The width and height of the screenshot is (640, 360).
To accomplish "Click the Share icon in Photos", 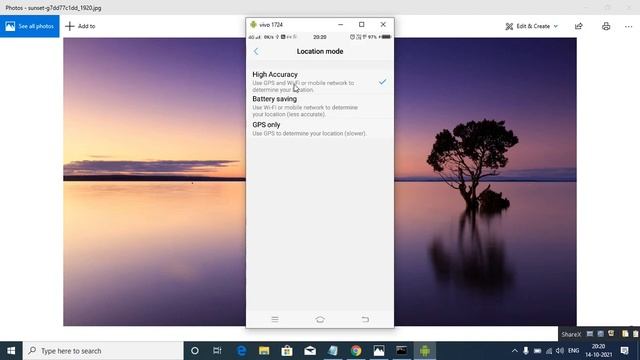I will coord(578,26).
